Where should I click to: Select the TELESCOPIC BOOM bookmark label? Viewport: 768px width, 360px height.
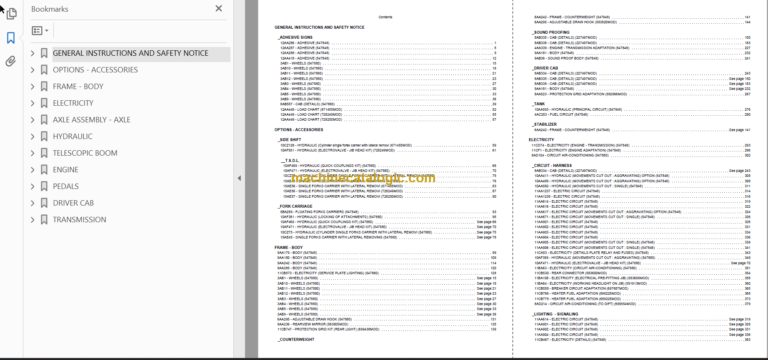pos(85,153)
